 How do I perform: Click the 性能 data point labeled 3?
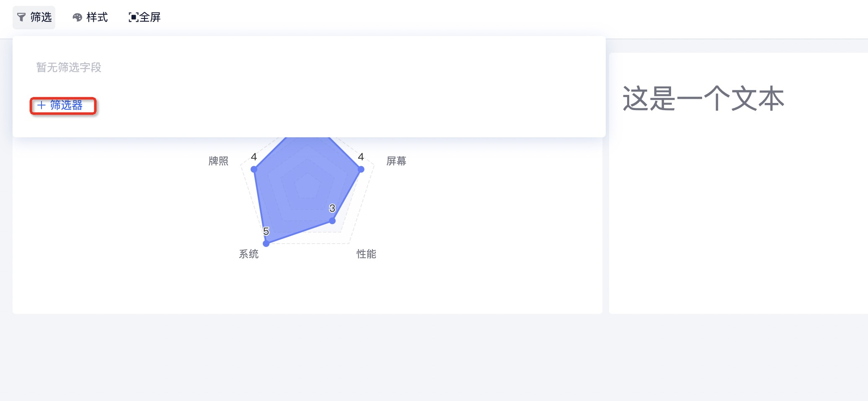(x=332, y=221)
